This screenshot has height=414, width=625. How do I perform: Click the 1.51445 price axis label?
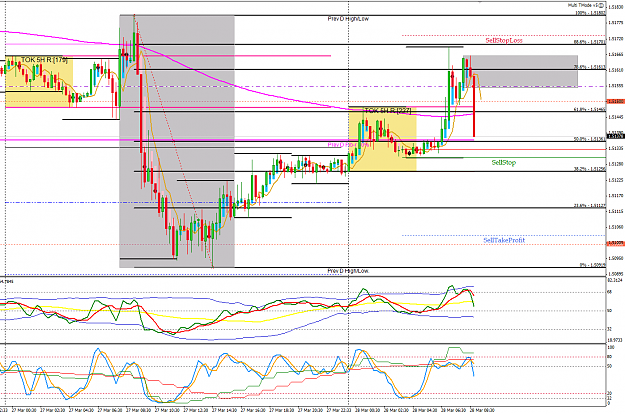pos(616,117)
